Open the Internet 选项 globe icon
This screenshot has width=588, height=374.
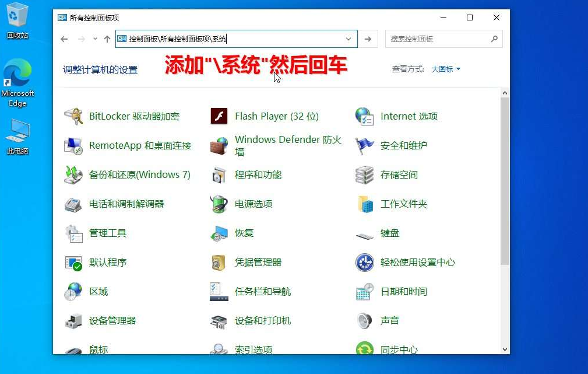point(364,117)
